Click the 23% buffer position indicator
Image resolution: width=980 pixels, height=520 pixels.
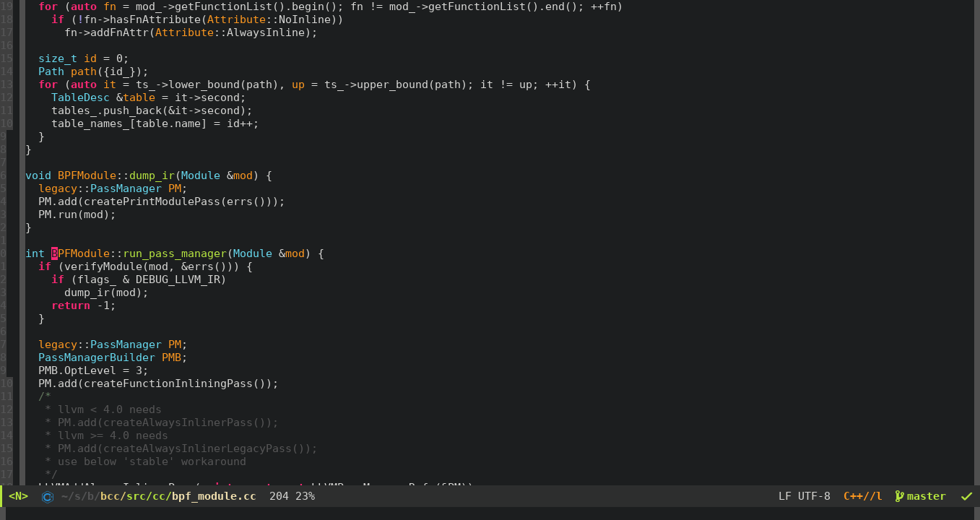pos(305,496)
